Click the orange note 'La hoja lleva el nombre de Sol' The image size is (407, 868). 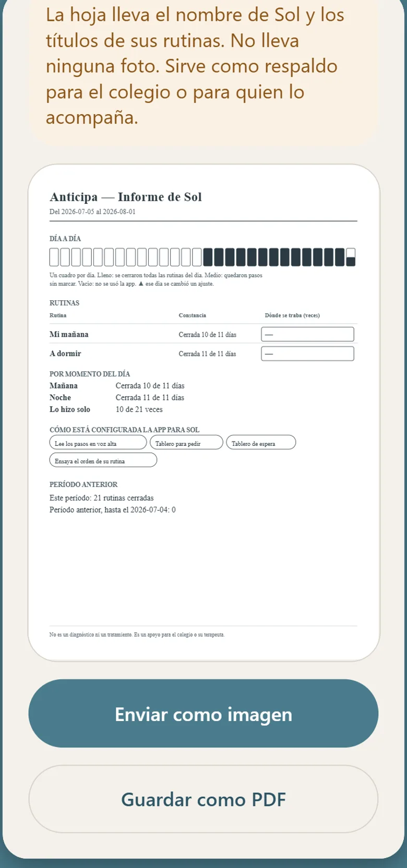click(x=203, y=66)
